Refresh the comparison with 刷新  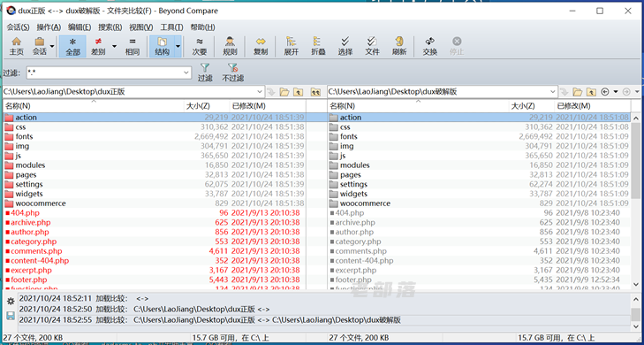399,46
